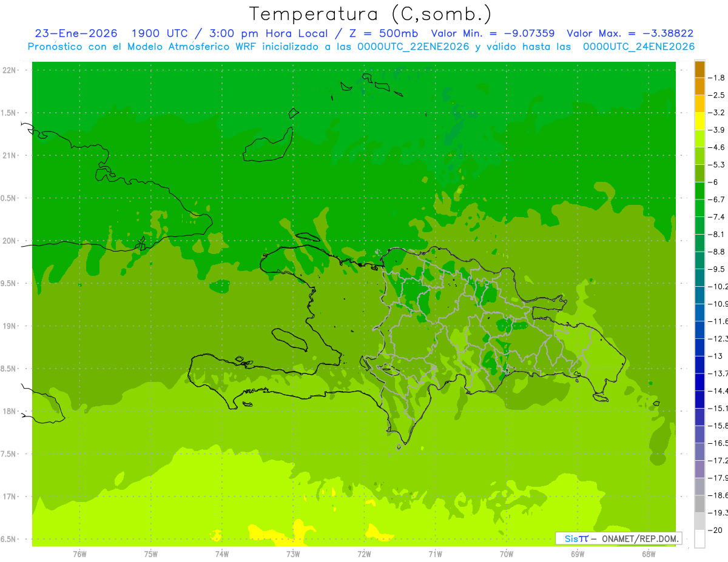
Task: Click the -3.9 colorbar value
Action: coord(718,130)
